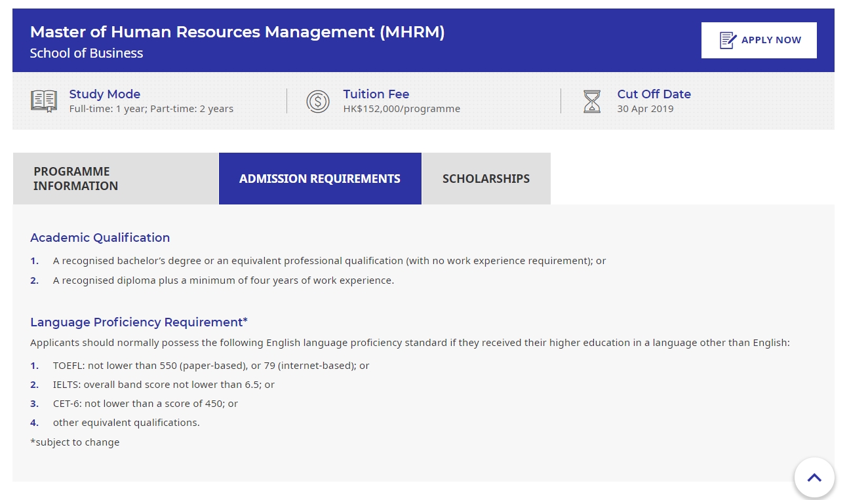Click the Cut Off Date heading
This screenshot has width=868, height=500.
[x=654, y=94]
